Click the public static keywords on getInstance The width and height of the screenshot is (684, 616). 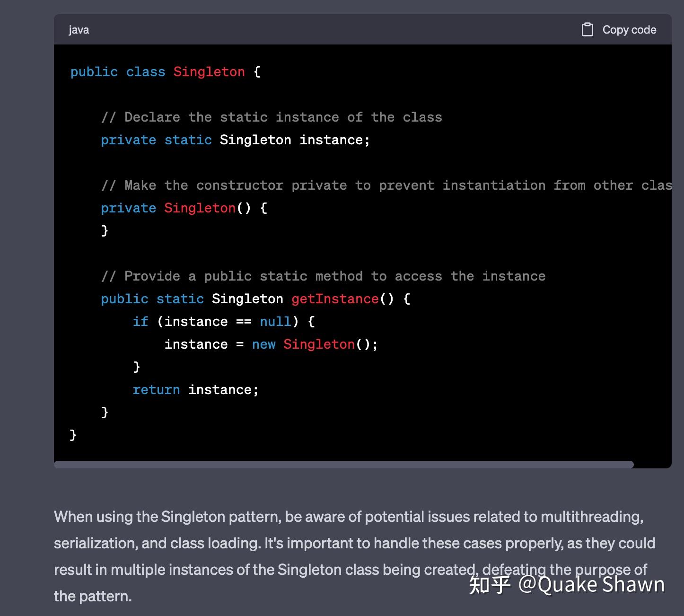tap(152, 299)
